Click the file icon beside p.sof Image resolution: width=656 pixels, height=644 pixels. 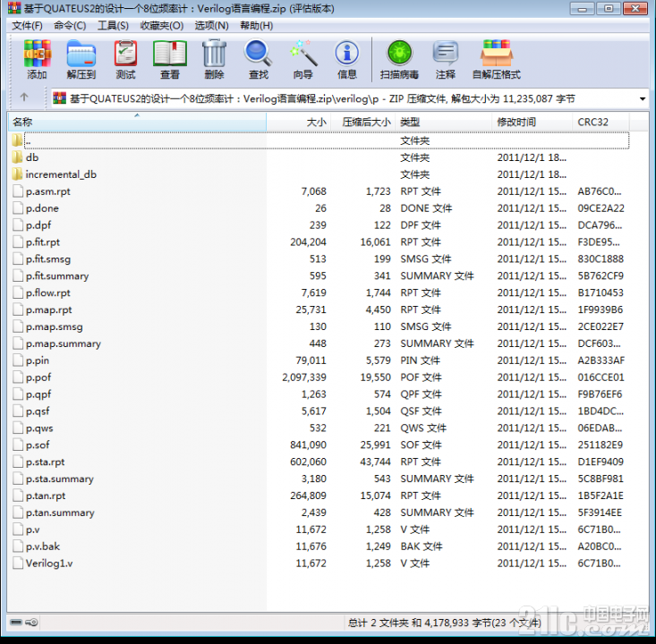click(18, 445)
